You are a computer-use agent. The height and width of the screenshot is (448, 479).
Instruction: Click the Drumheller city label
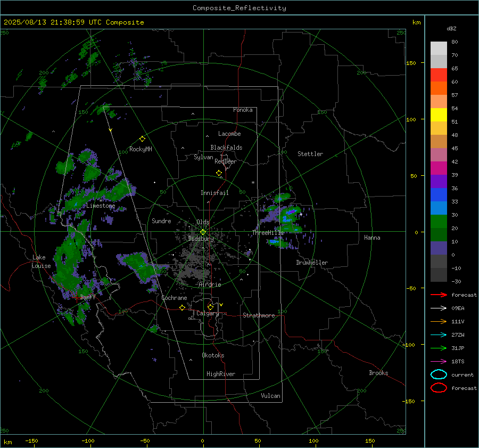click(x=312, y=263)
